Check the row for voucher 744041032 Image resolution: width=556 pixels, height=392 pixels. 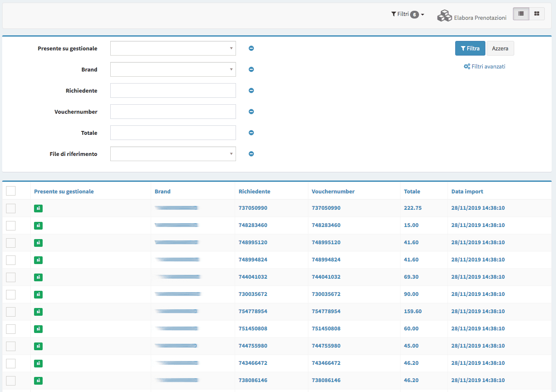click(x=11, y=277)
